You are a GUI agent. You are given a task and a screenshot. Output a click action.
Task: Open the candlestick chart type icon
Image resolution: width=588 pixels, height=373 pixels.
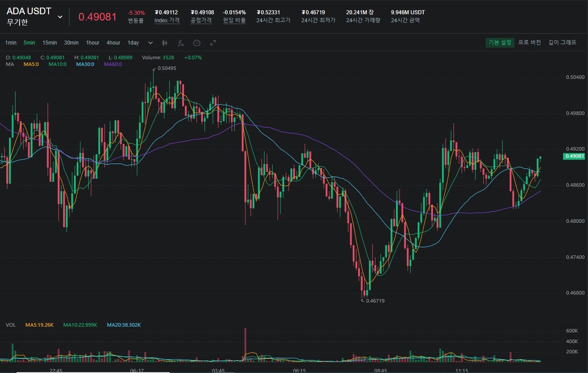pyautogui.click(x=164, y=43)
